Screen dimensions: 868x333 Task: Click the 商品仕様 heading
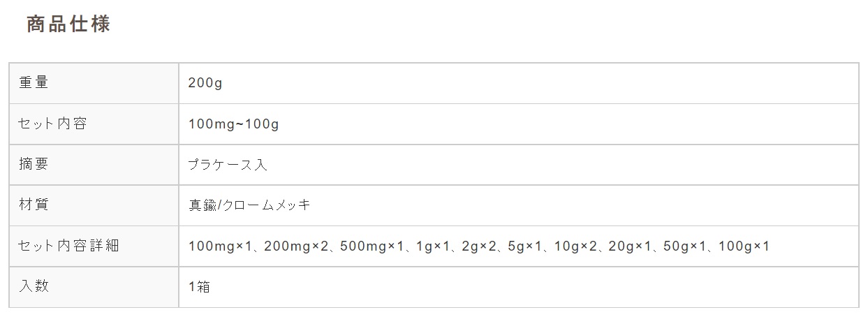point(68,24)
